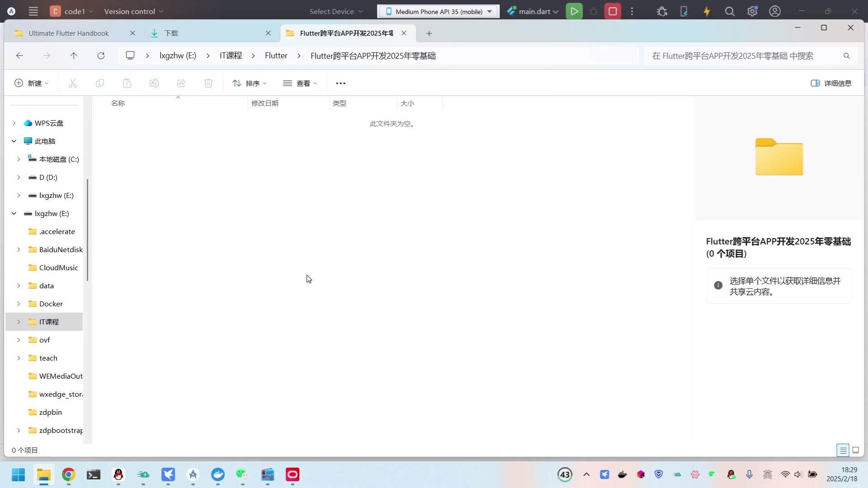The height and width of the screenshot is (488, 868).
Task: Click the Copy icon
Action: point(100,83)
